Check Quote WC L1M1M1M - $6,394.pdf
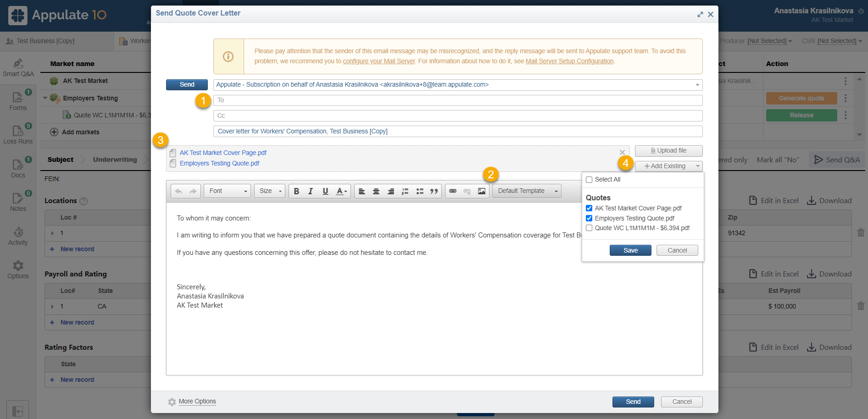The width and height of the screenshot is (868, 419). (x=589, y=228)
